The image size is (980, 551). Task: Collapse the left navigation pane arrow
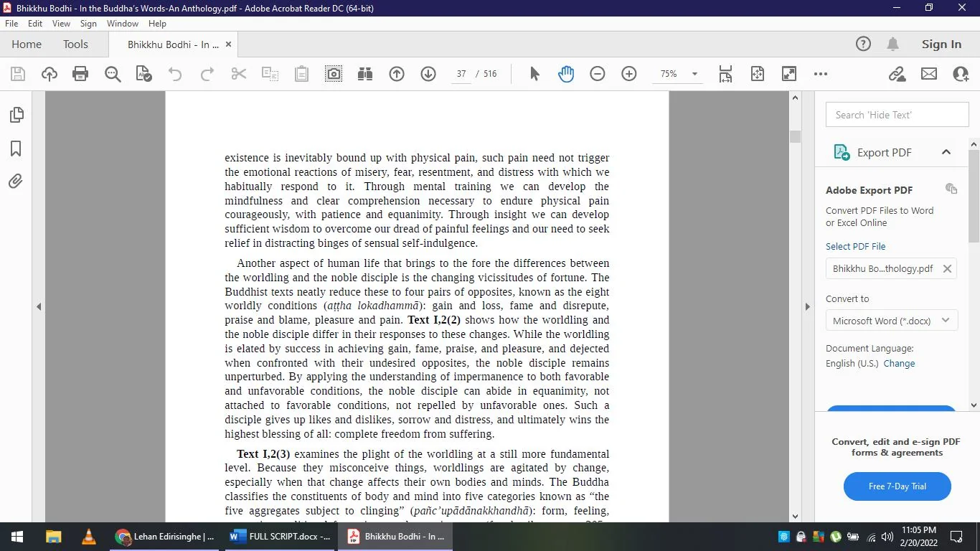39,306
